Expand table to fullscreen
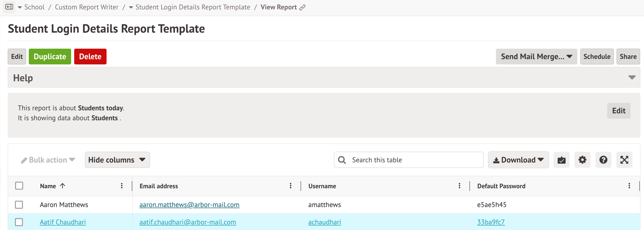The height and width of the screenshot is (230, 644). click(x=624, y=160)
